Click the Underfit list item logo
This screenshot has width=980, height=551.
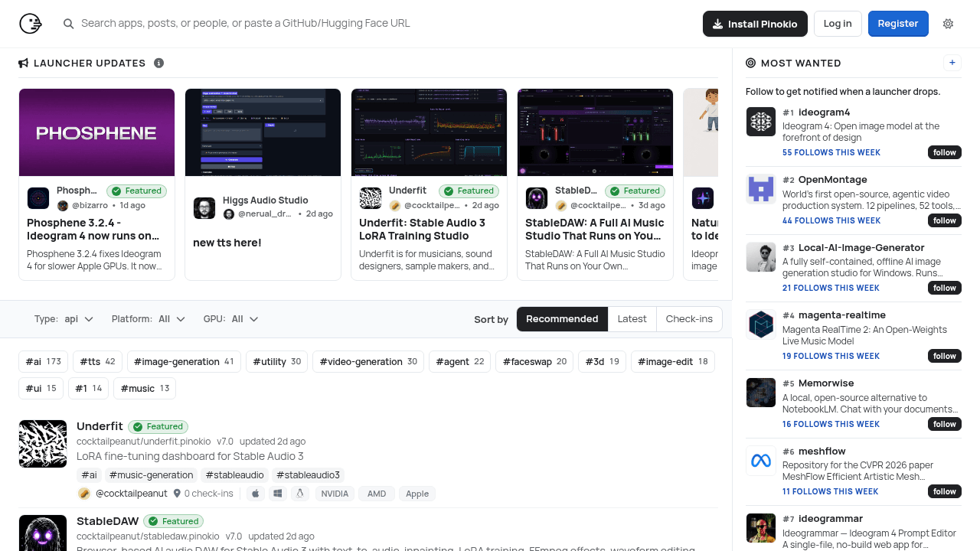click(43, 444)
